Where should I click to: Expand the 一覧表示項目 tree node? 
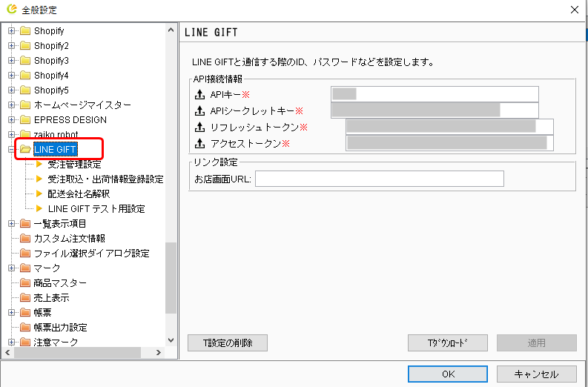pyautogui.click(x=11, y=223)
